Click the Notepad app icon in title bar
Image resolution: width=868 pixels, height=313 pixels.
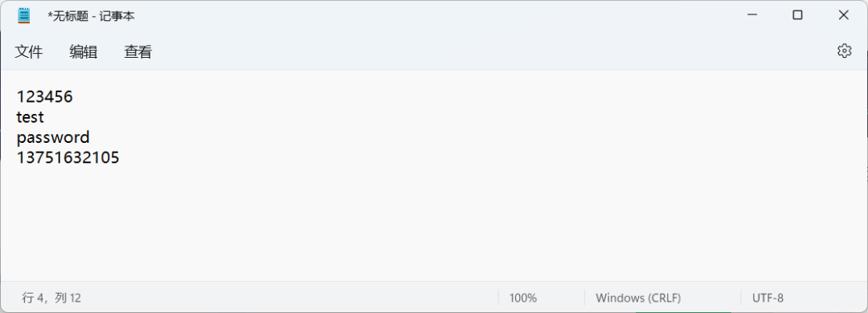tap(24, 15)
